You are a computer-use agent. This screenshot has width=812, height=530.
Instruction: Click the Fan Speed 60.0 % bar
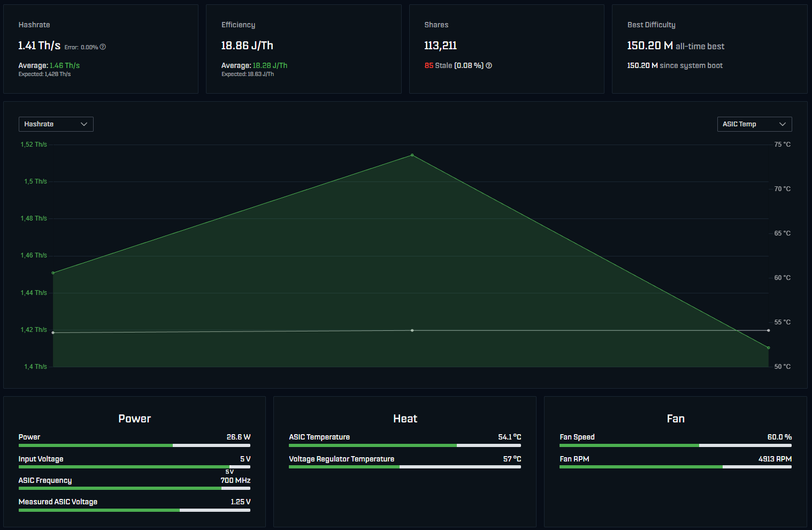point(676,445)
